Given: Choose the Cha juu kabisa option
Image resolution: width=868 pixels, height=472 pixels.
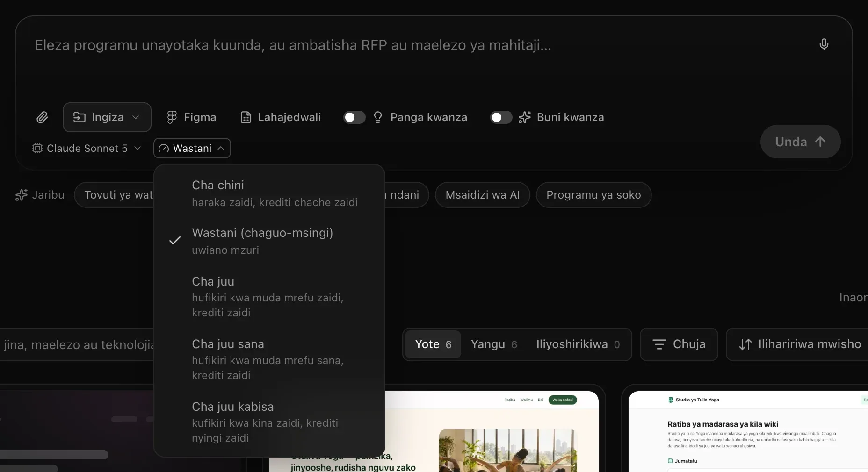Looking at the screenshot, I should tap(269, 422).
